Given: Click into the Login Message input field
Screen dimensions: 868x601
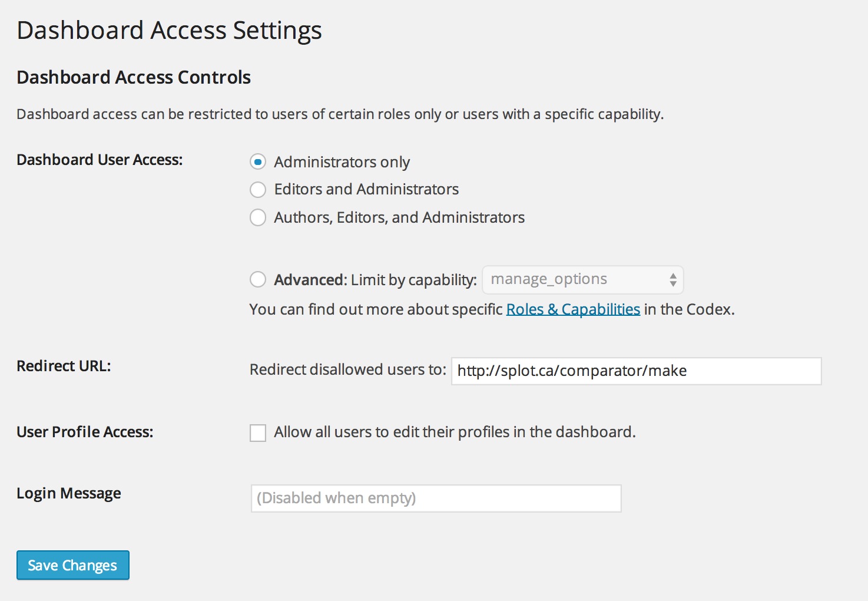Looking at the screenshot, I should pyautogui.click(x=436, y=498).
